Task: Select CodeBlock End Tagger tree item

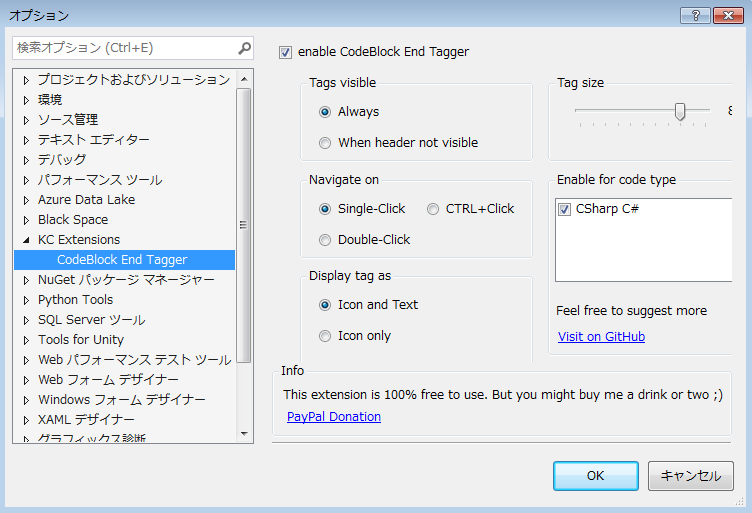Action: [125, 260]
